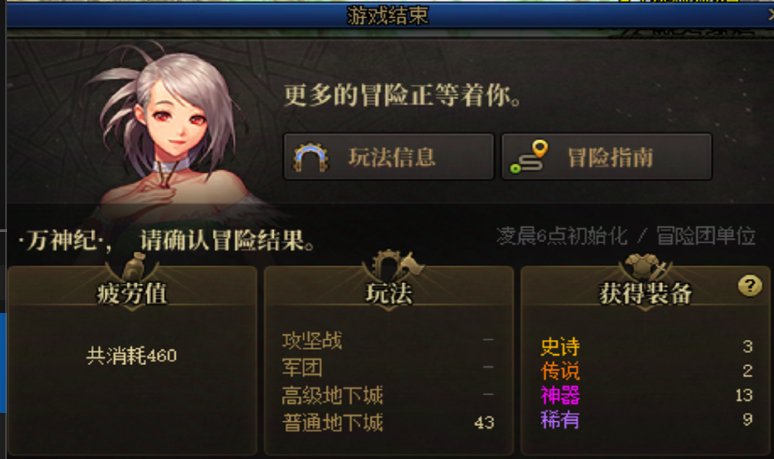Click the 攻坚战 row
The image size is (774, 459).
(x=388, y=341)
